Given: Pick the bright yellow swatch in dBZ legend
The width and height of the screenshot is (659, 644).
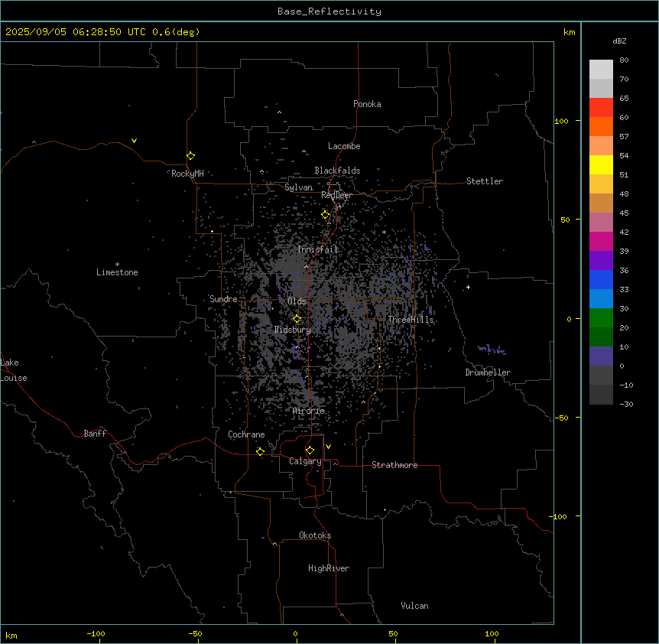Looking at the screenshot, I should (x=601, y=164).
